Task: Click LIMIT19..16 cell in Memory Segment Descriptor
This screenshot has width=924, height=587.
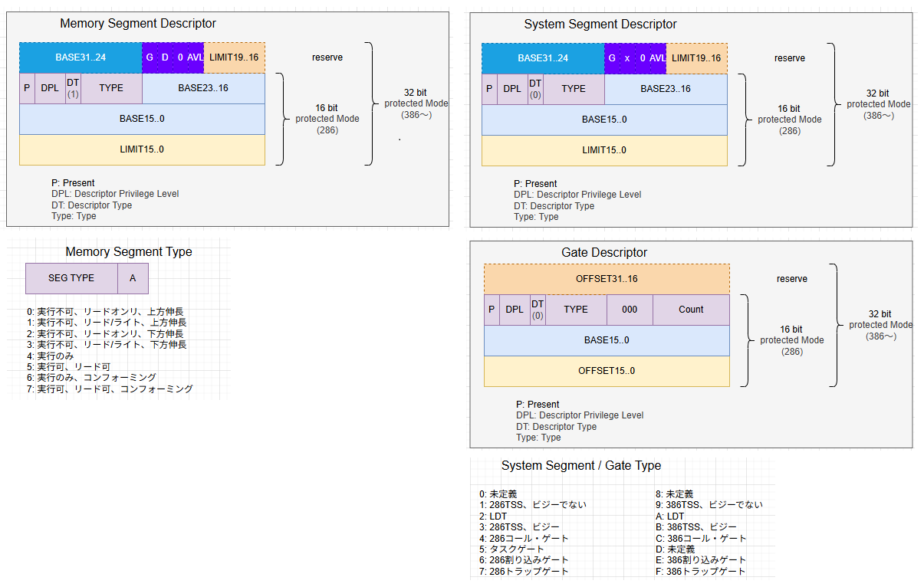Action: pos(234,57)
